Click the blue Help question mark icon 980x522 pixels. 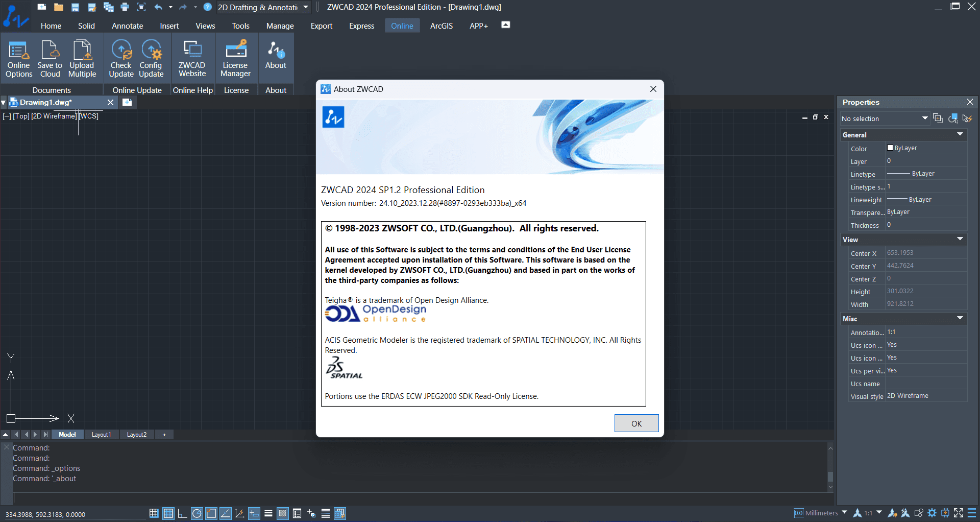click(208, 7)
